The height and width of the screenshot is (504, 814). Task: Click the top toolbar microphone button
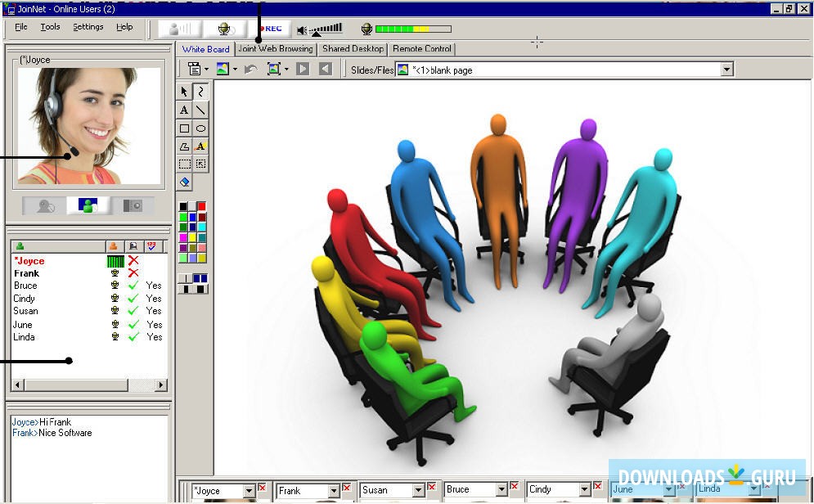(x=225, y=29)
